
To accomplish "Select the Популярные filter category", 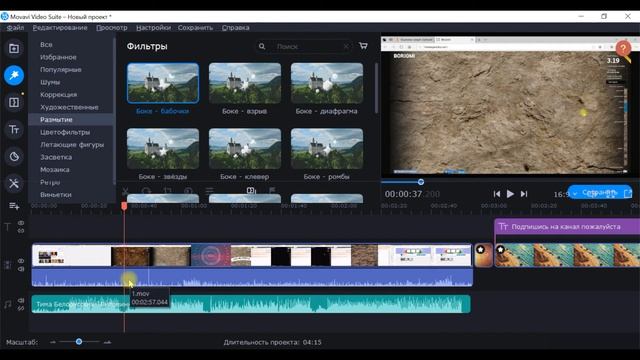I will (61, 70).
